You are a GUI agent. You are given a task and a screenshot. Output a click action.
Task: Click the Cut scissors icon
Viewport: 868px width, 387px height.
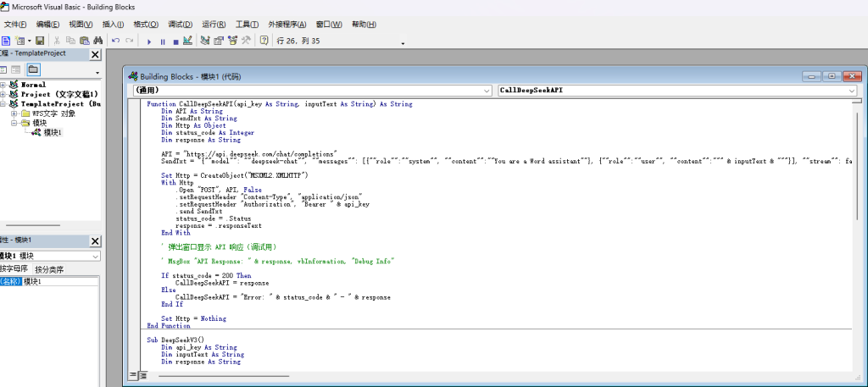pyautogui.click(x=57, y=41)
